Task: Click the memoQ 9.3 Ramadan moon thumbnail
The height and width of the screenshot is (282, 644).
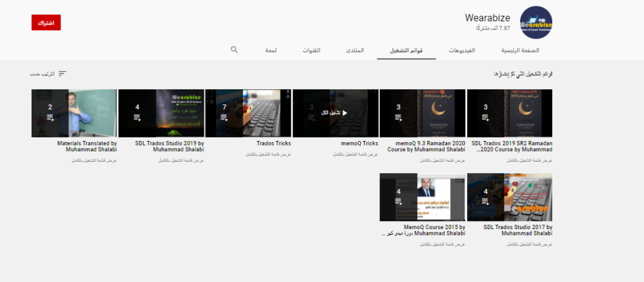Action: [x=423, y=113]
